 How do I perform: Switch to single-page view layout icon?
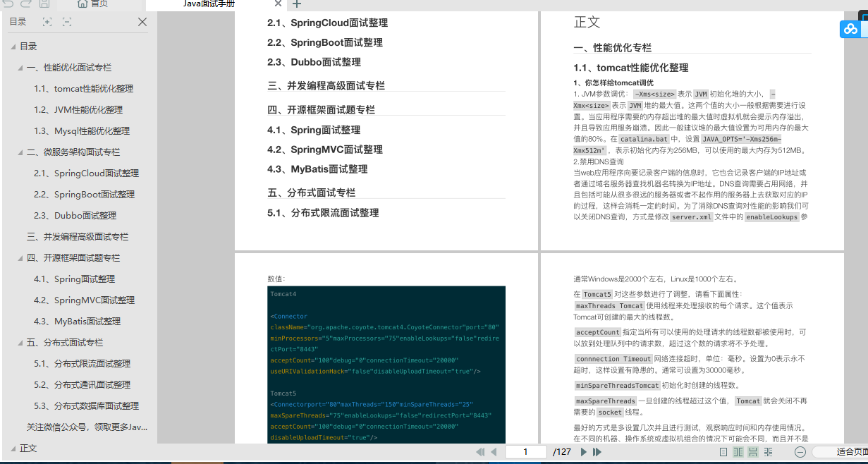pyautogui.click(x=723, y=451)
